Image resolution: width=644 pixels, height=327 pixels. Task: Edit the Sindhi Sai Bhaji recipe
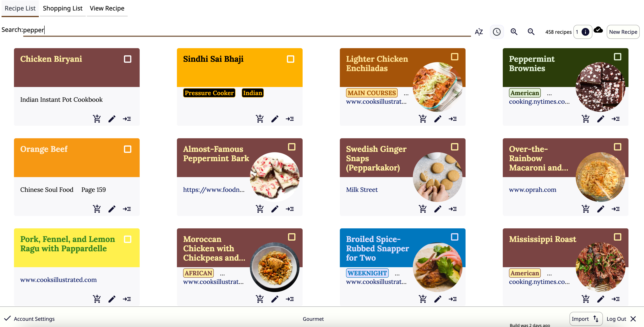[x=275, y=119]
